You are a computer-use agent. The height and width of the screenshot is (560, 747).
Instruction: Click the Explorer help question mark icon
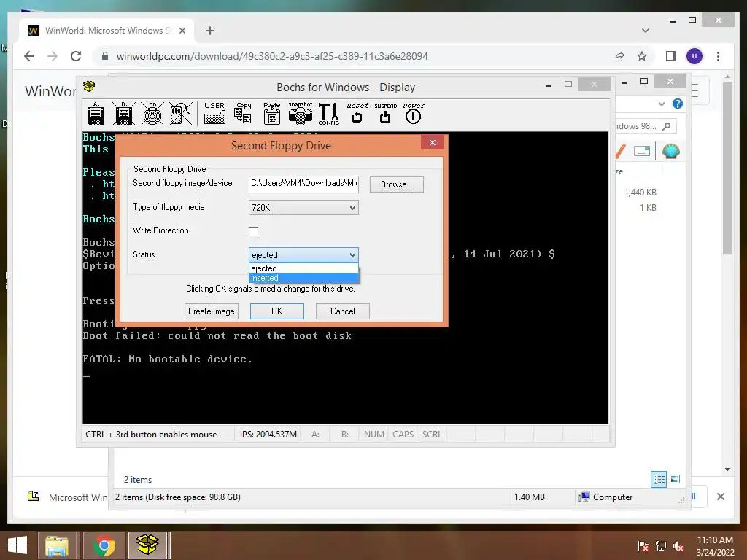[677, 104]
